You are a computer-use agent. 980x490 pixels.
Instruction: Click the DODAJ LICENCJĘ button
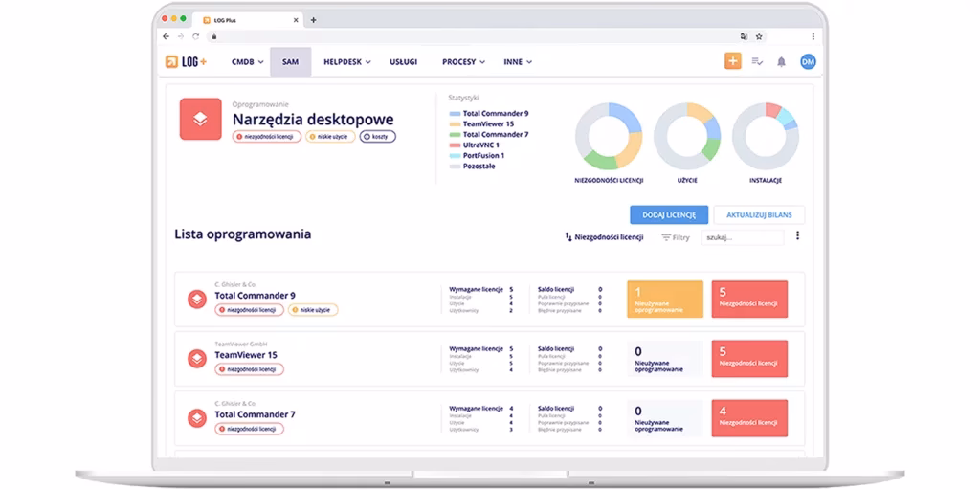(669, 215)
